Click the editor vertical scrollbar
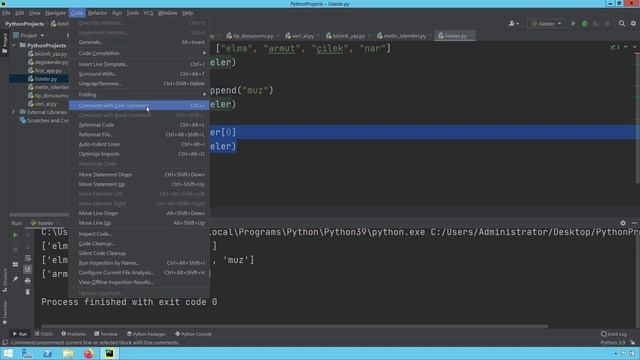 click(x=637, y=118)
